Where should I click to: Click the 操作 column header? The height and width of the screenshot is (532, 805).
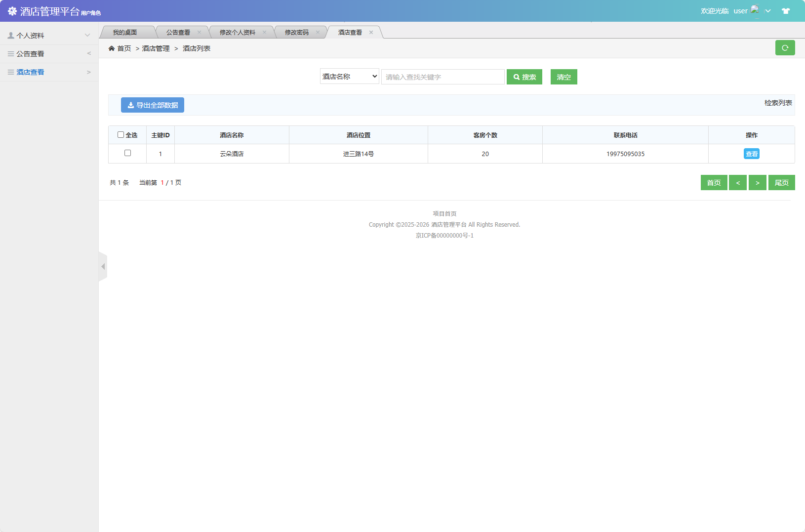[752, 135]
